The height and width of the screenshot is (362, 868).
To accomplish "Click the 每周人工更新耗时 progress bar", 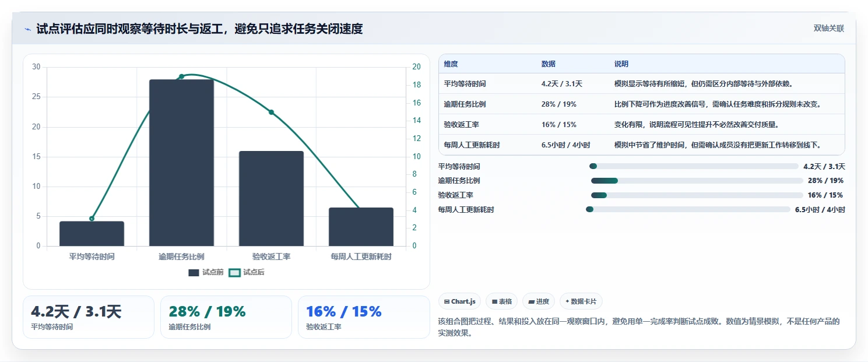I will (688, 209).
